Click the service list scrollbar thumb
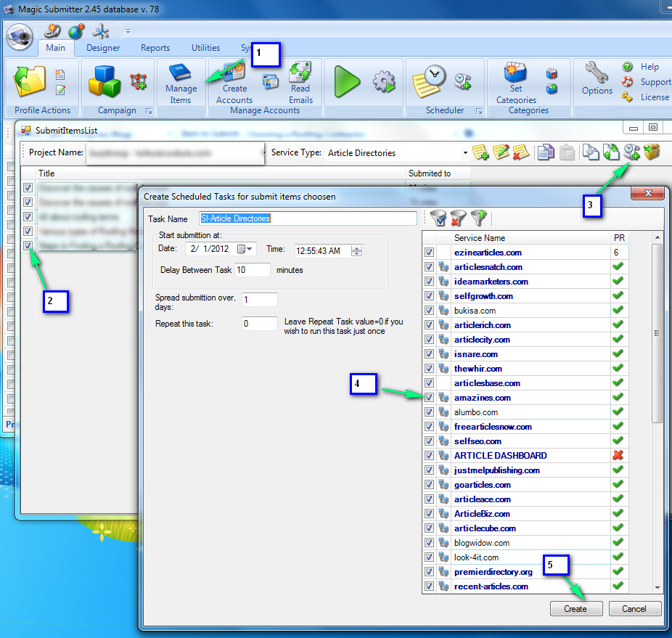The image size is (672, 638). click(x=657, y=333)
